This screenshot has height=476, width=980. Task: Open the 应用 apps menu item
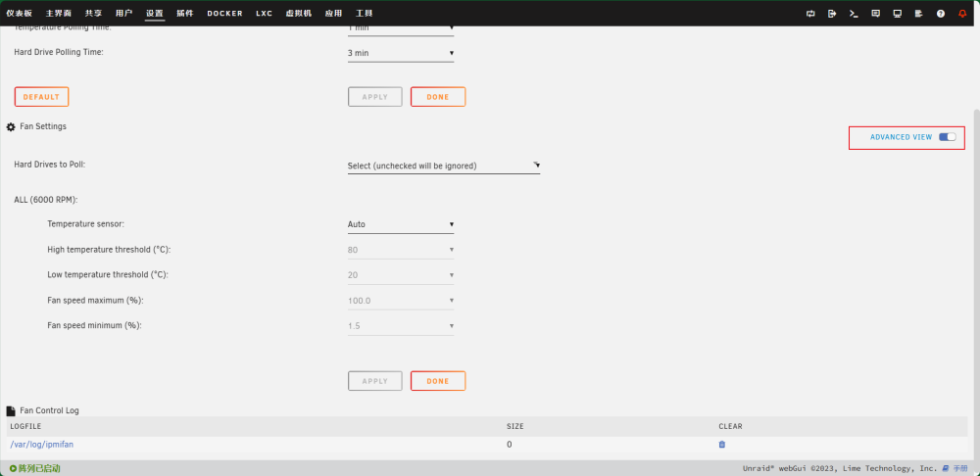(x=334, y=13)
